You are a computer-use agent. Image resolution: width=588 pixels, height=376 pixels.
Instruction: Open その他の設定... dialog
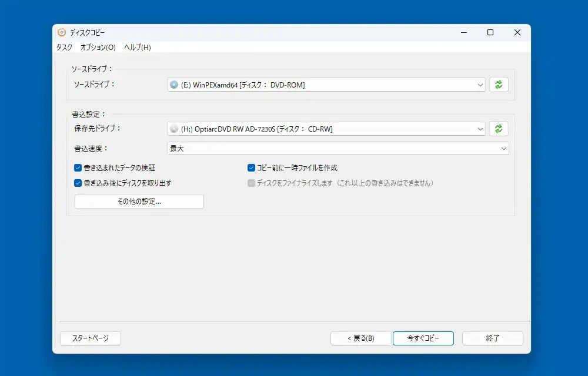139,202
